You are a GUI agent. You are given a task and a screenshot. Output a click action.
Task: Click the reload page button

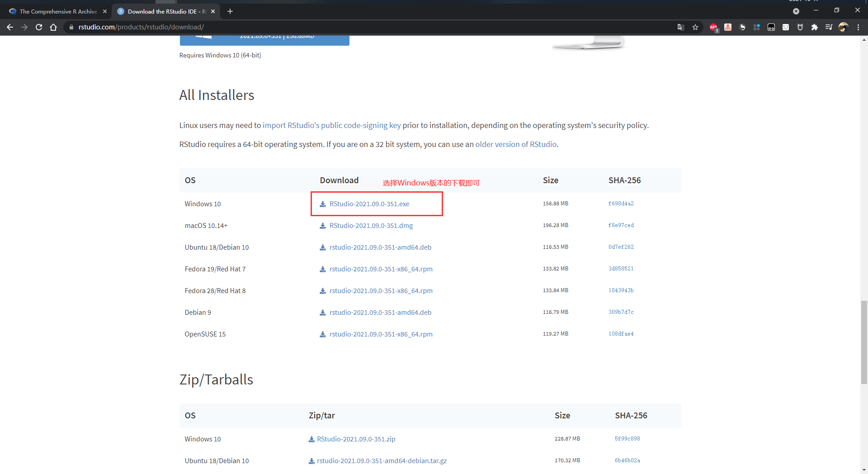pyautogui.click(x=39, y=27)
